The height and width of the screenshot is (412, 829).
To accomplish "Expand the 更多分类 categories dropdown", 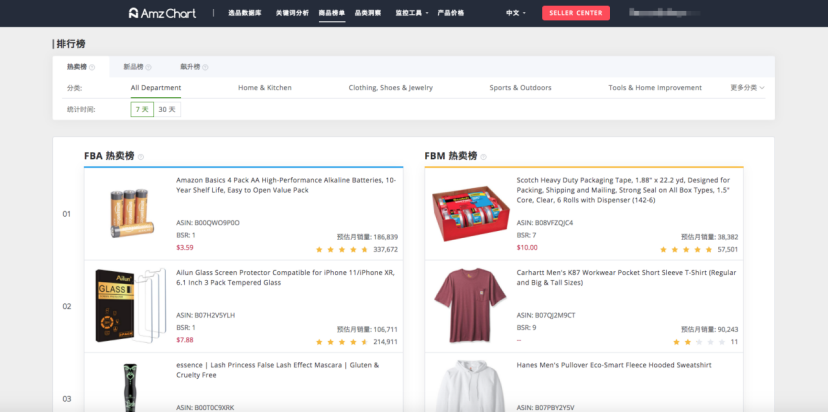I will pyautogui.click(x=748, y=88).
